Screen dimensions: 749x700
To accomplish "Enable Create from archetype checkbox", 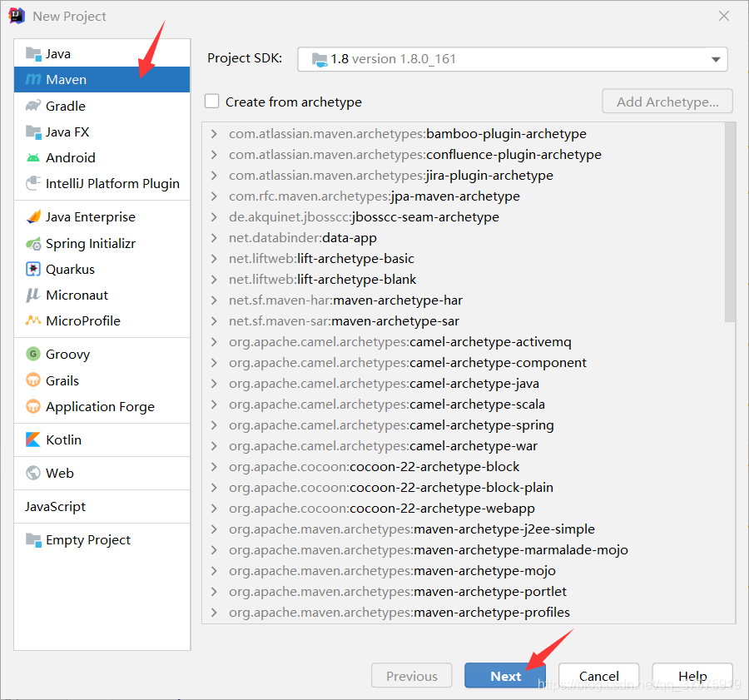I will click(x=211, y=102).
